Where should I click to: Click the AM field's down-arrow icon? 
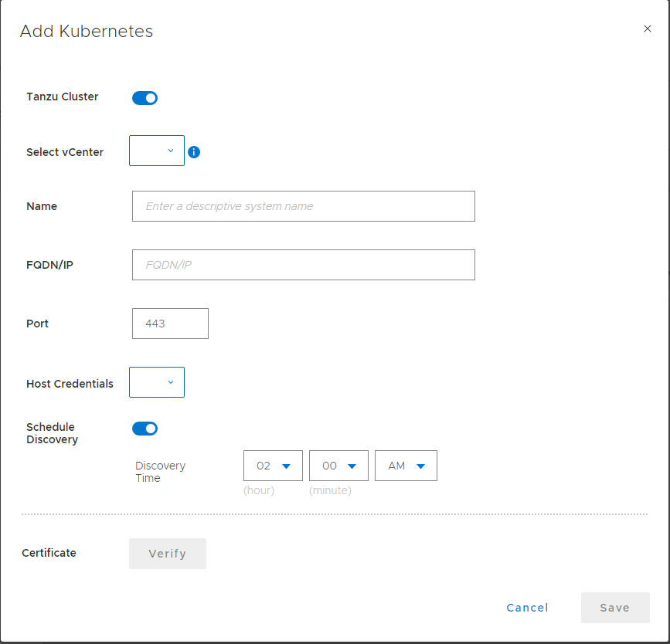(x=421, y=466)
